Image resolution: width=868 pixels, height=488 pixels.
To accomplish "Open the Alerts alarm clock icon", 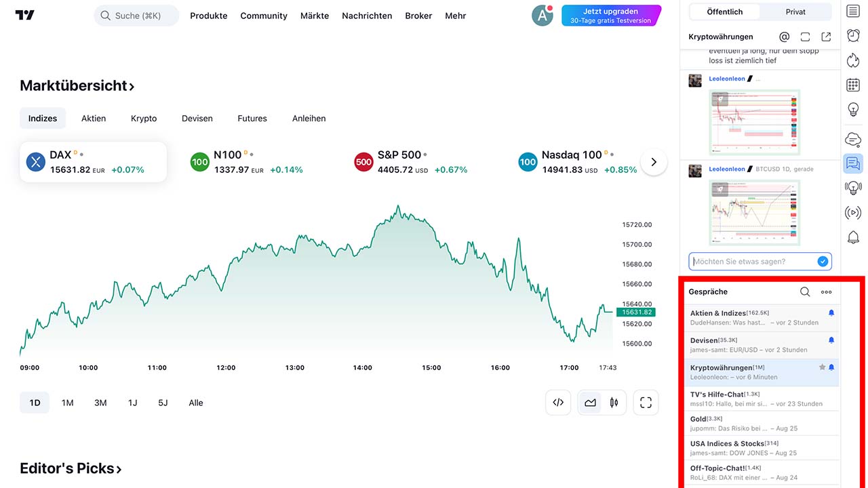I will coord(853,36).
